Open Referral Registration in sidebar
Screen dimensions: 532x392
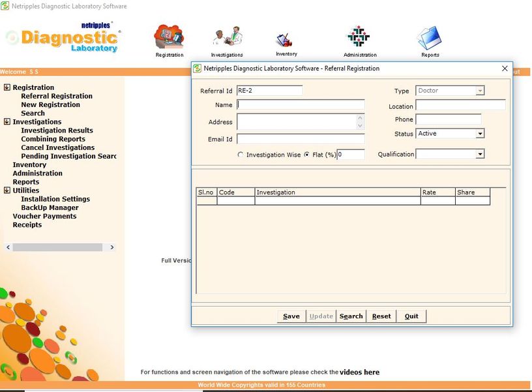[x=57, y=96]
